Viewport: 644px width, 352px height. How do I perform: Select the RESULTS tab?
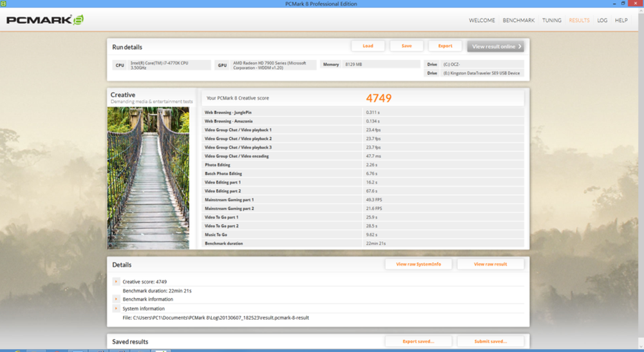(579, 20)
